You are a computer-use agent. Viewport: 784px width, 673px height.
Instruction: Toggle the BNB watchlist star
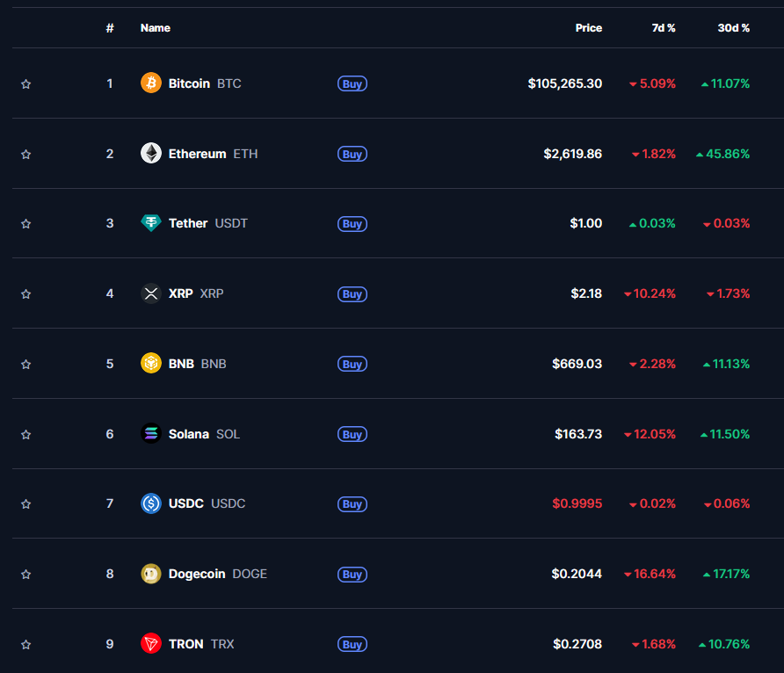tap(26, 365)
